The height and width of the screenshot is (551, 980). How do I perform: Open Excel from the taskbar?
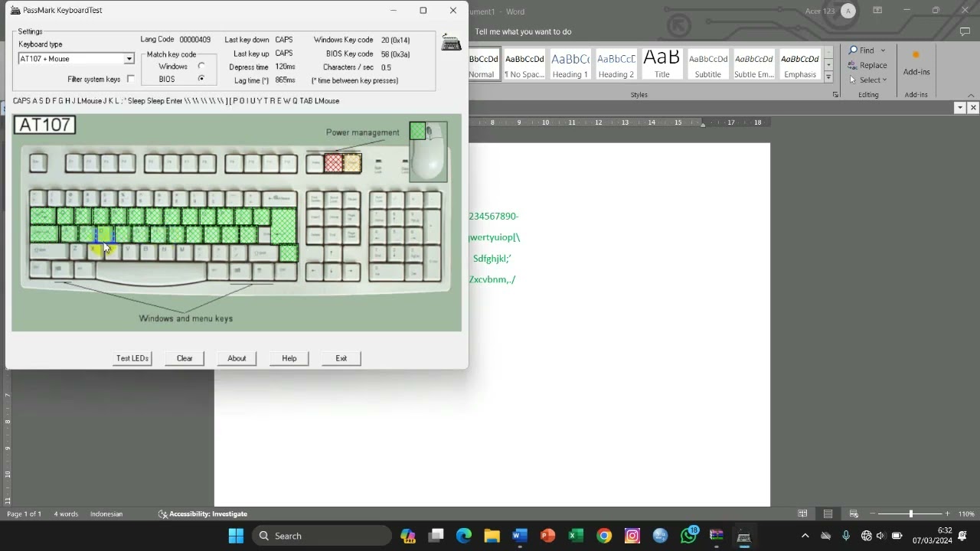(576, 536)
